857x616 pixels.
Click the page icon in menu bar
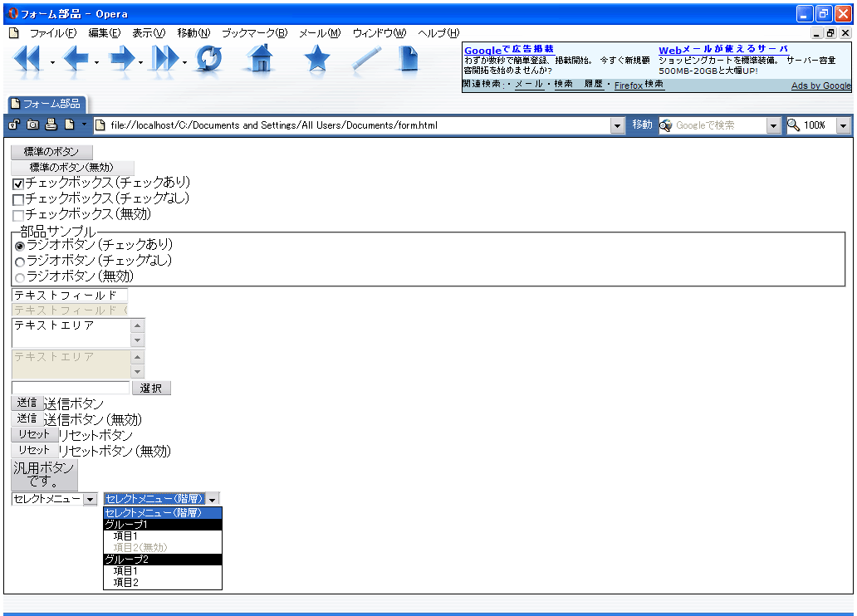click(x=14, y=33)
